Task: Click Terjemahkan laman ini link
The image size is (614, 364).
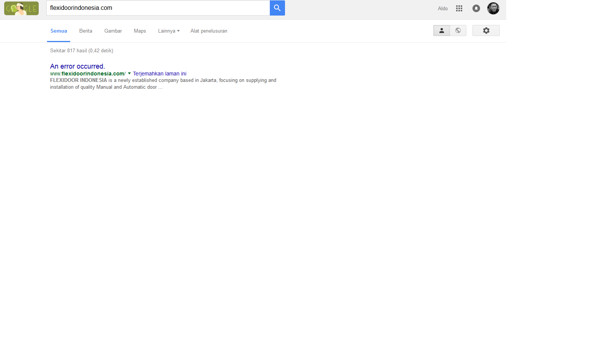Action: [160, 74]
